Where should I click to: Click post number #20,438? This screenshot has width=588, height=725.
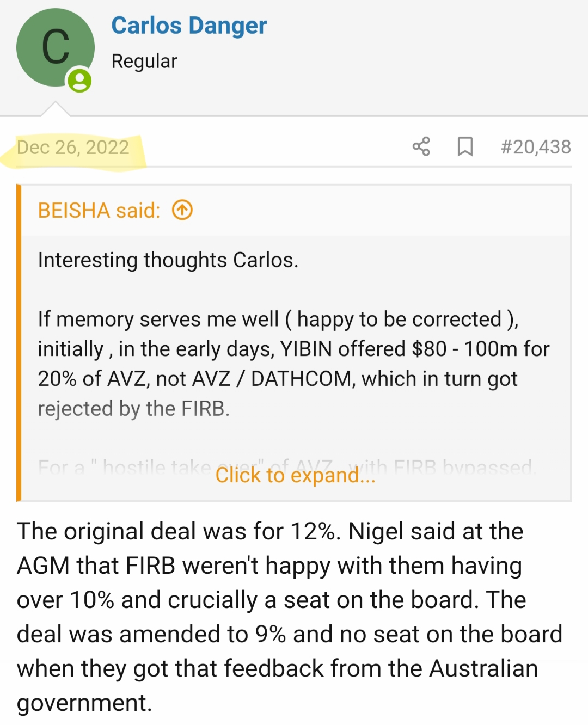(x=536, y=147)
